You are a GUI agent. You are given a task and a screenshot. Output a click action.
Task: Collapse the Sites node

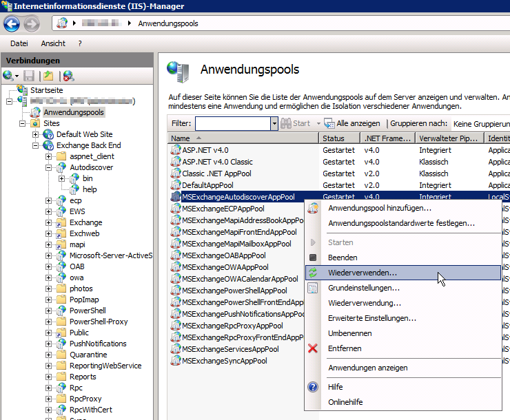(22, 123)
